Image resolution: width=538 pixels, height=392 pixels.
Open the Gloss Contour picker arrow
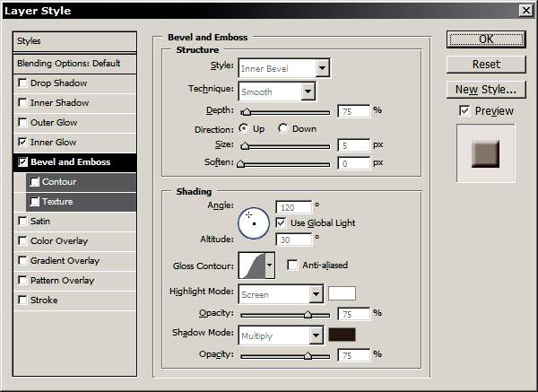(269, 266)
